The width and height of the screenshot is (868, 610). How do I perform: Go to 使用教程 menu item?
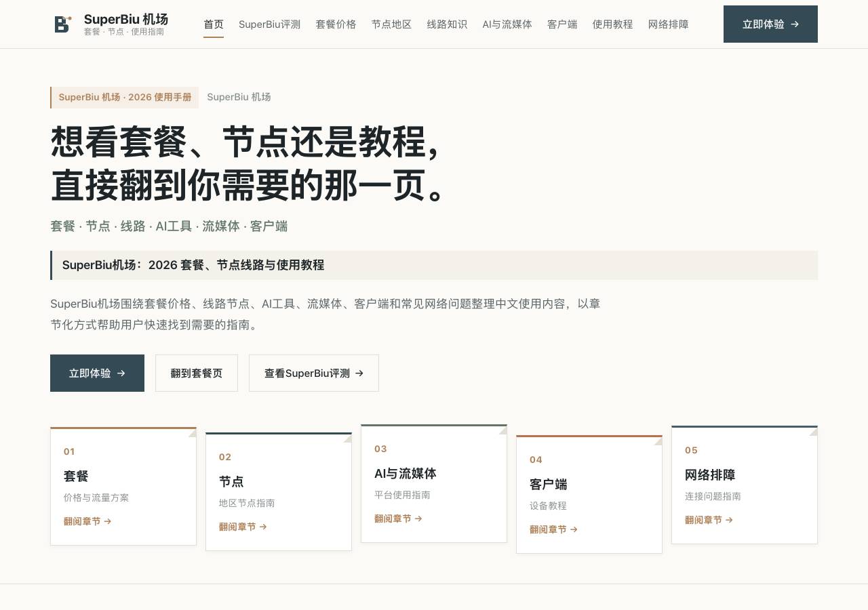612,24
